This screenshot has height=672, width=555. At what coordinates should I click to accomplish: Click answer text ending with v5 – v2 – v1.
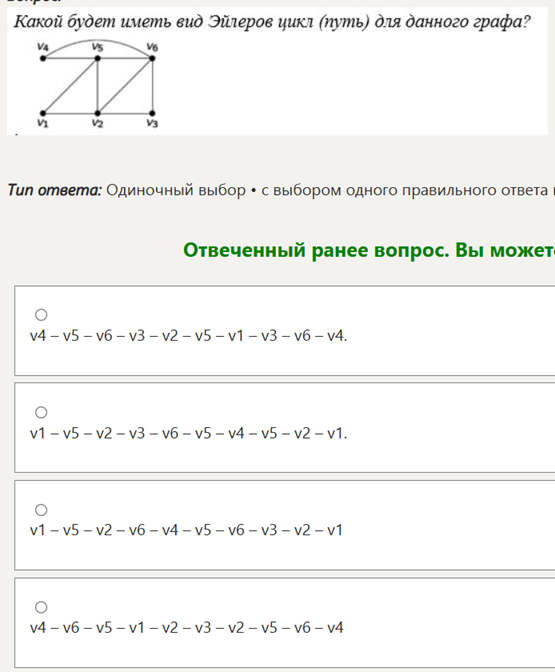(189, 433)
